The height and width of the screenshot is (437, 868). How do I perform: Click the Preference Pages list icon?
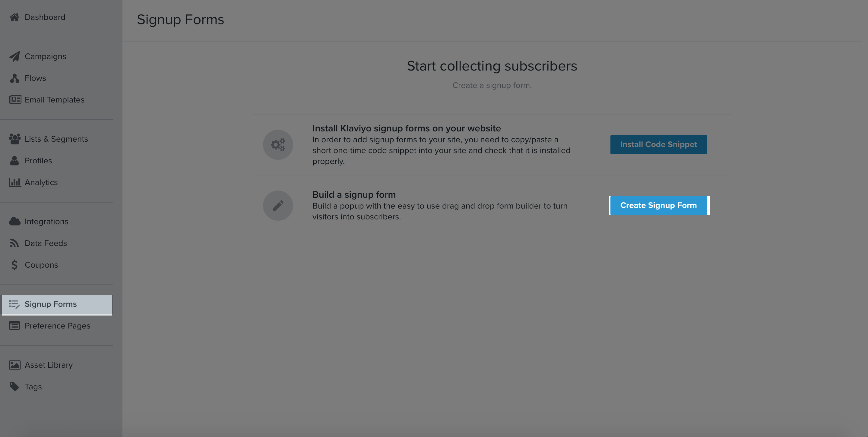pyautogui.click(x=14, y=326)
